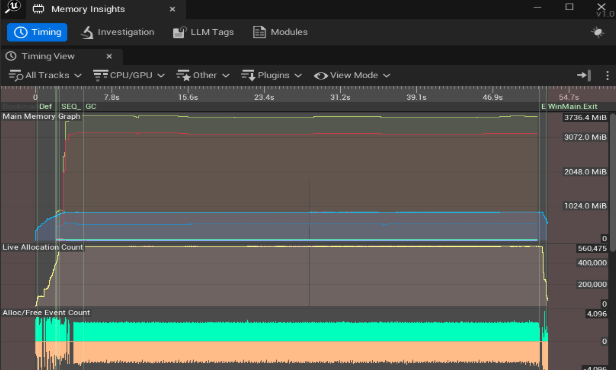Click the 200,000 axis value
This screenshot has height=370, width=616.
[x=592, y=284]
